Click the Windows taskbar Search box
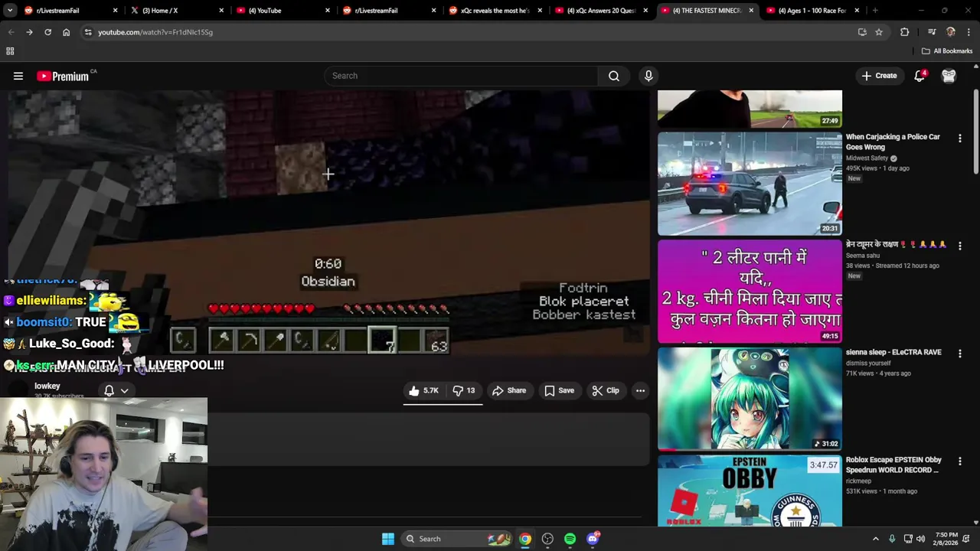Viewport: 980px width, 551px height. [x=458, y=539]
